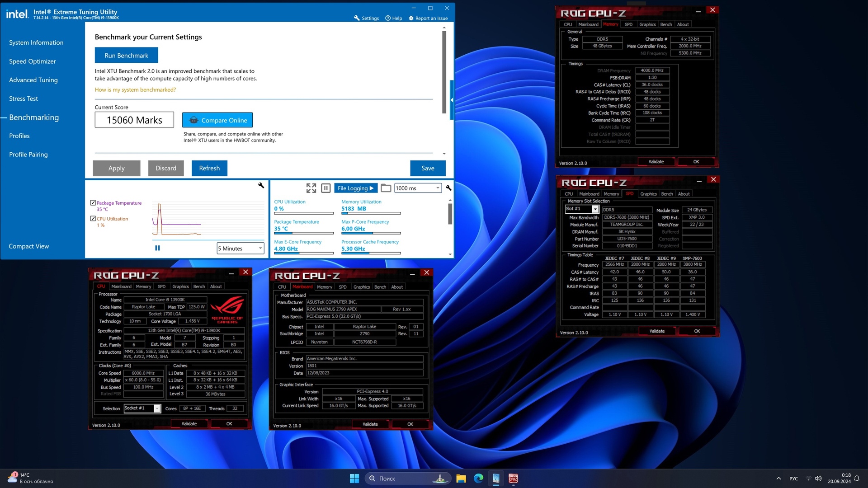Viewport: 868px width, 488px height.
Task: Click the Discard button
Action: point(166,168)
